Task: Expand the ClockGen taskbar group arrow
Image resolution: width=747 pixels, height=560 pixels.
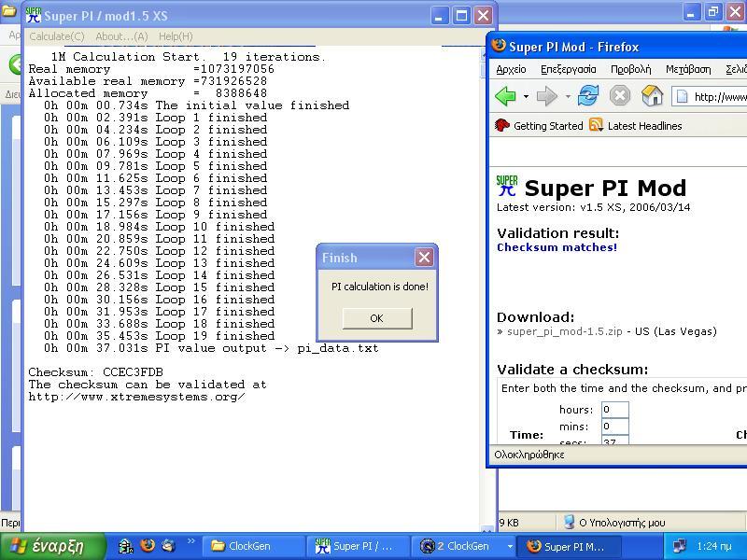Action: click(x=509, y=547)
